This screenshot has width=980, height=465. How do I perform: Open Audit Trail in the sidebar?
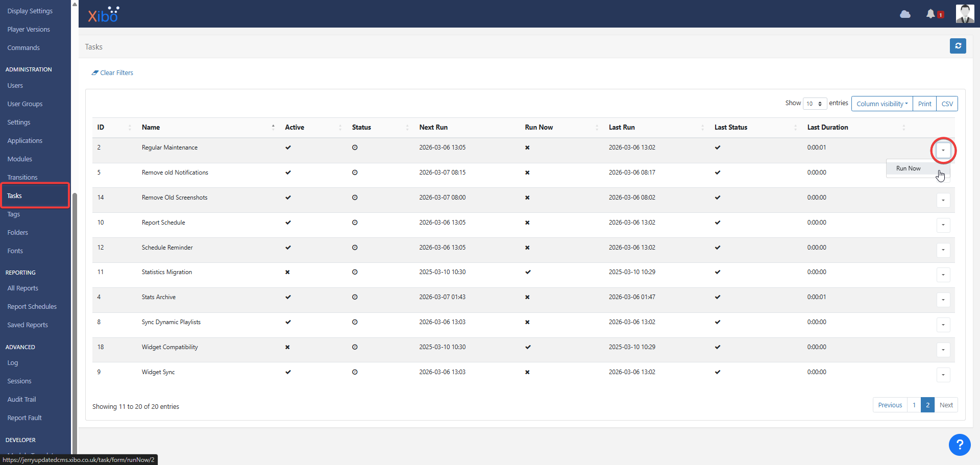click(x=21, y=400)
